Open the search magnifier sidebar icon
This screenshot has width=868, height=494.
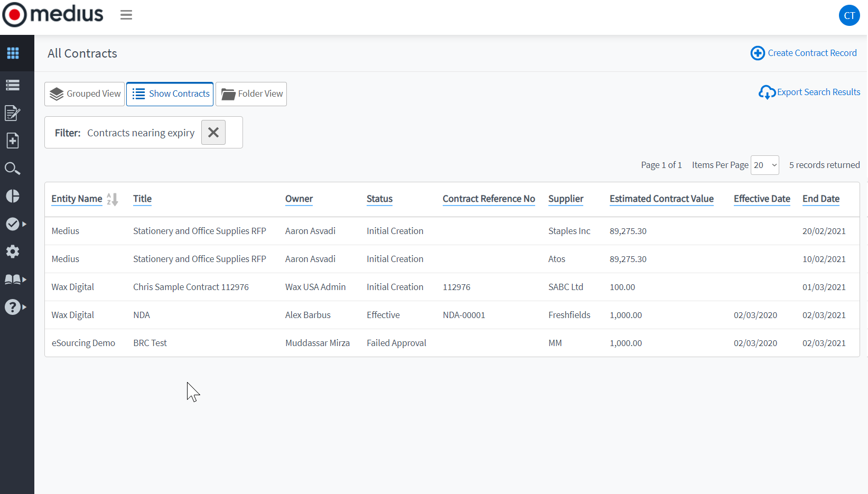tap(13, 169)
